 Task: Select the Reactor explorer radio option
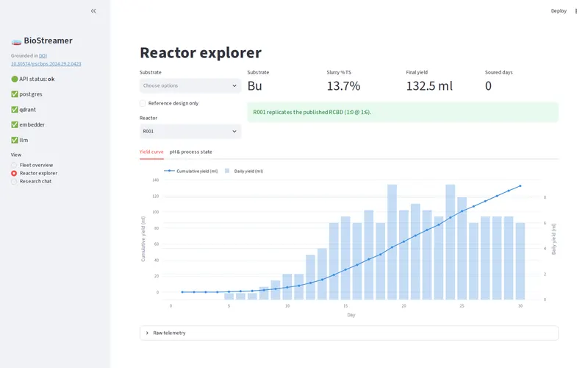click(34, 173)
